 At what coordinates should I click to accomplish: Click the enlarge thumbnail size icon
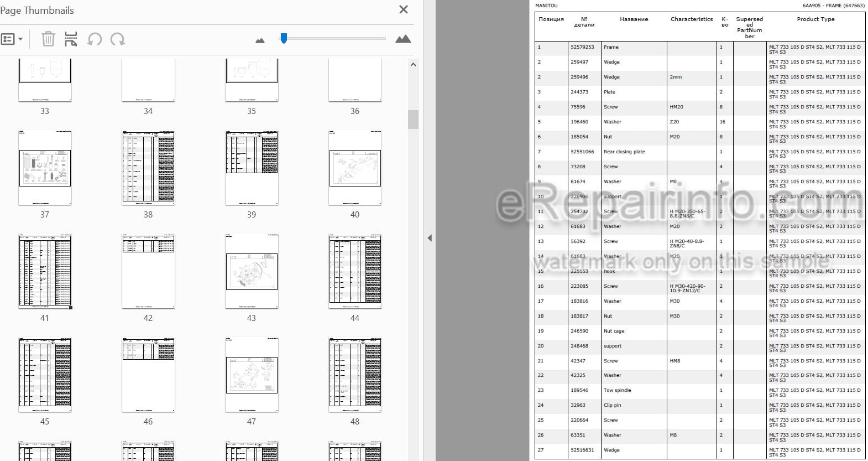(403, 39)
